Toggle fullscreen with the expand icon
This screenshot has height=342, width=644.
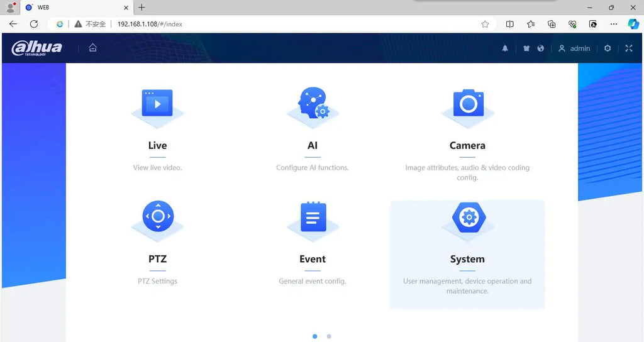tap(629, 48)
